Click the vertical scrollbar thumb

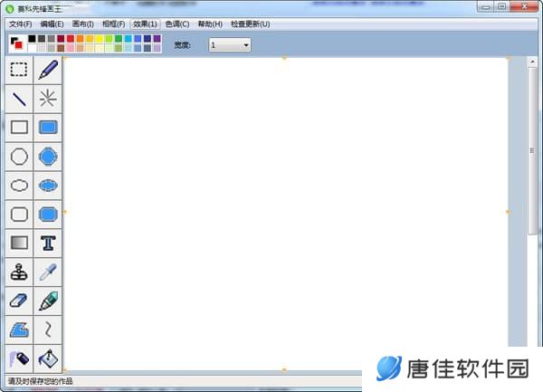pyautogui.click(x=532, y=151)
